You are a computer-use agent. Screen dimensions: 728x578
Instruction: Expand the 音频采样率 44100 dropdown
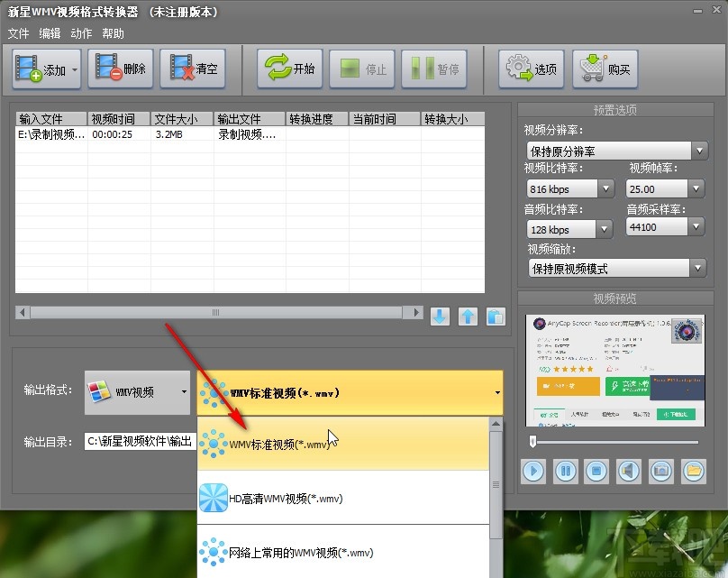coord(696,226)
